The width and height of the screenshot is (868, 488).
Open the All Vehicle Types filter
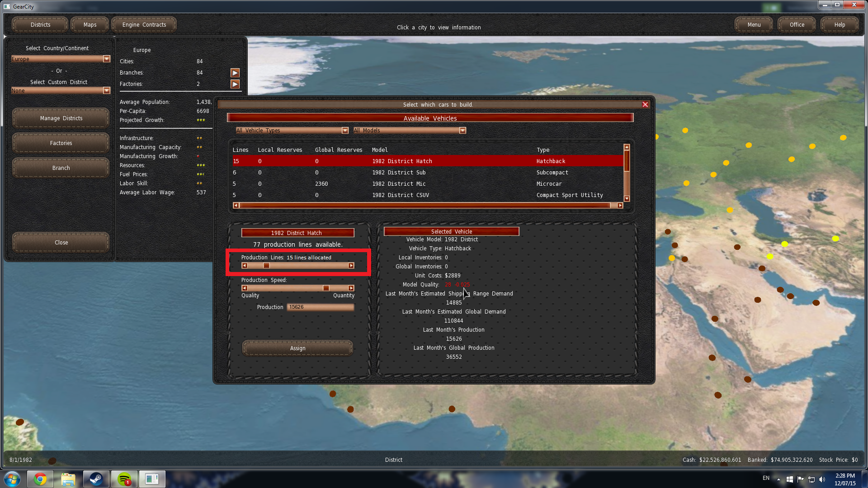pos(345,131)
